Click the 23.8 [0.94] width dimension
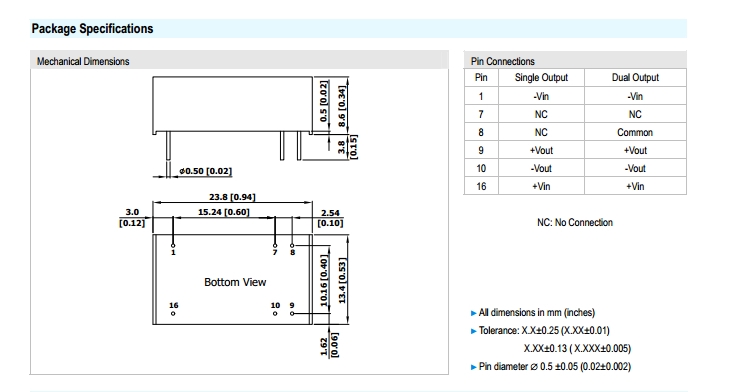Viewport: 735px width, 392px height. point(232,197)
